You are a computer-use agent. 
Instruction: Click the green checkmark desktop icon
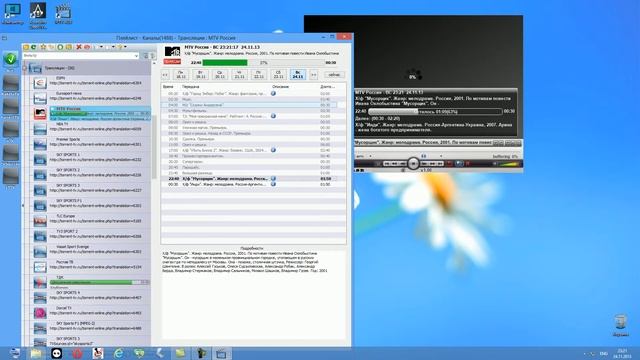click(11, 60)
